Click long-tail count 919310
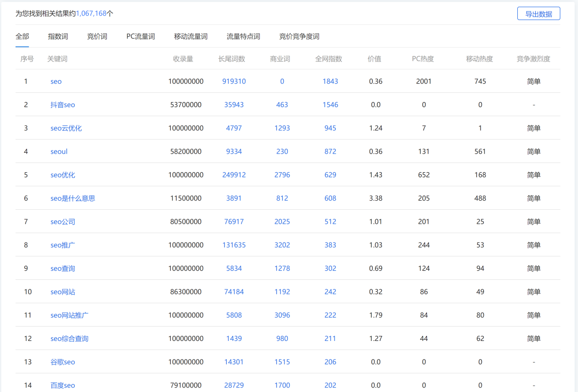578x392 pixels. (x=234, y=81)
